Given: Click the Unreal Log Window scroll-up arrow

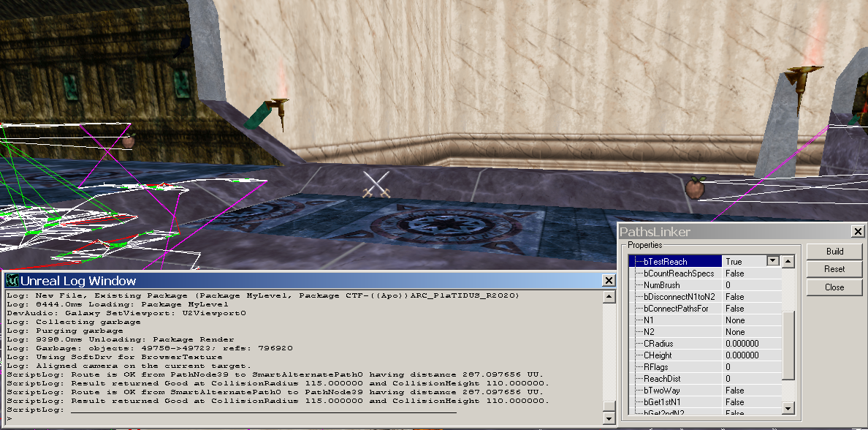Looking at the screenshot, I should coord(609,296).
